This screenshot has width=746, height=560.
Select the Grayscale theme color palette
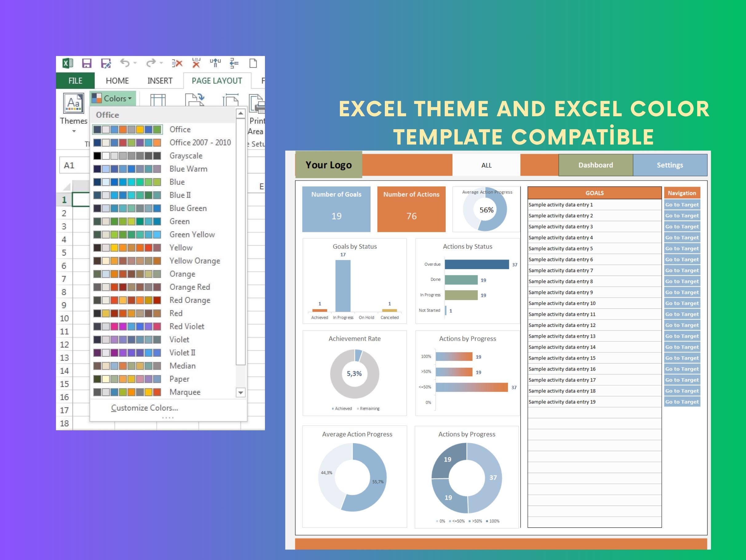[x=128, y=156]
